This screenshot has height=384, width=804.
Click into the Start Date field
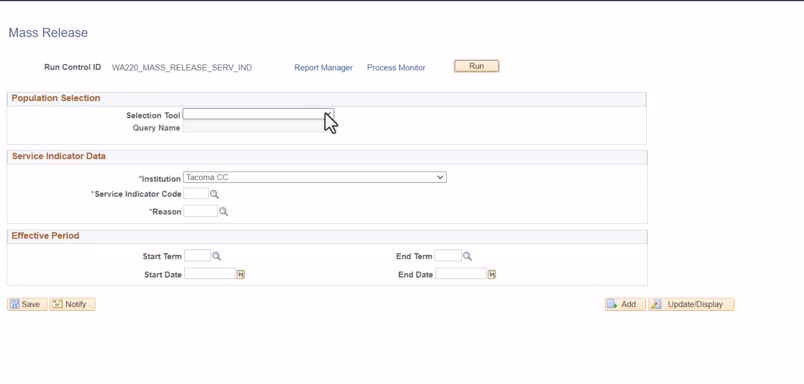click(210, 274)
